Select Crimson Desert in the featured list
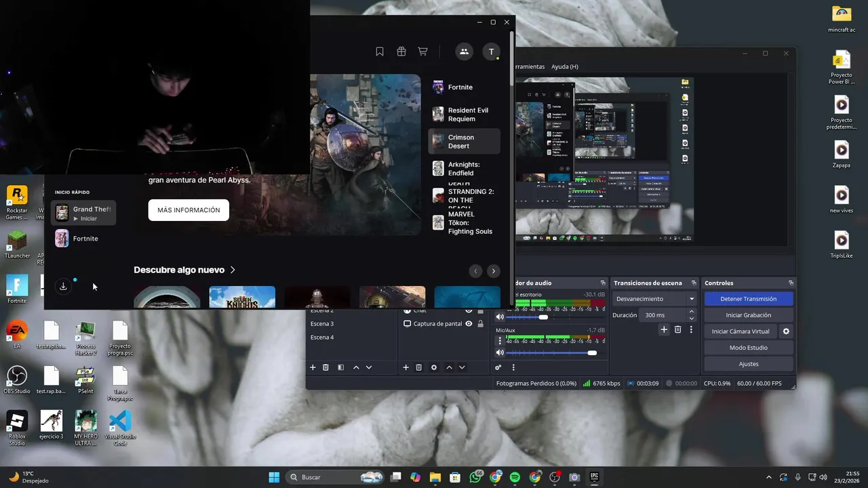The height and width of the screenshot is (488, 868). (x=465, y=142)
